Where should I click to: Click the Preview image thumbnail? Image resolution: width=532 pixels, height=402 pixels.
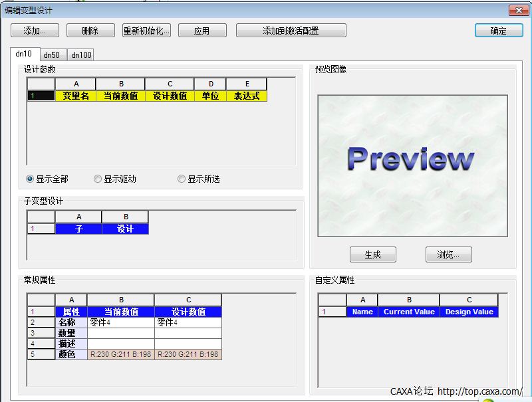(412, 165)
